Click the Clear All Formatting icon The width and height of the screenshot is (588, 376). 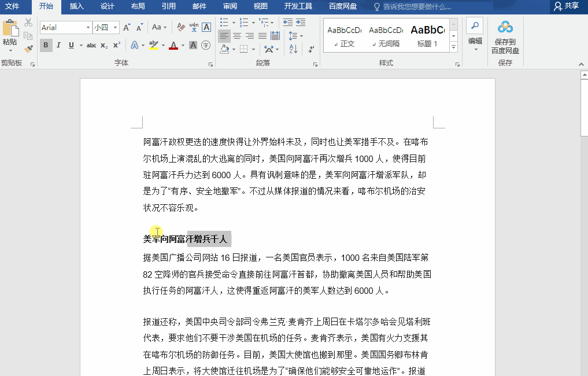(180, 27)
